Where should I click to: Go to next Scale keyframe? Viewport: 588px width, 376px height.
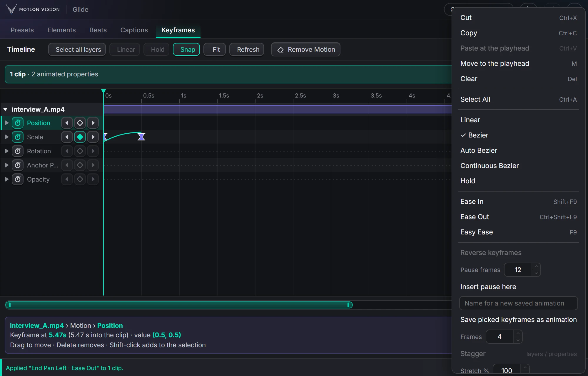pos(93,137)
